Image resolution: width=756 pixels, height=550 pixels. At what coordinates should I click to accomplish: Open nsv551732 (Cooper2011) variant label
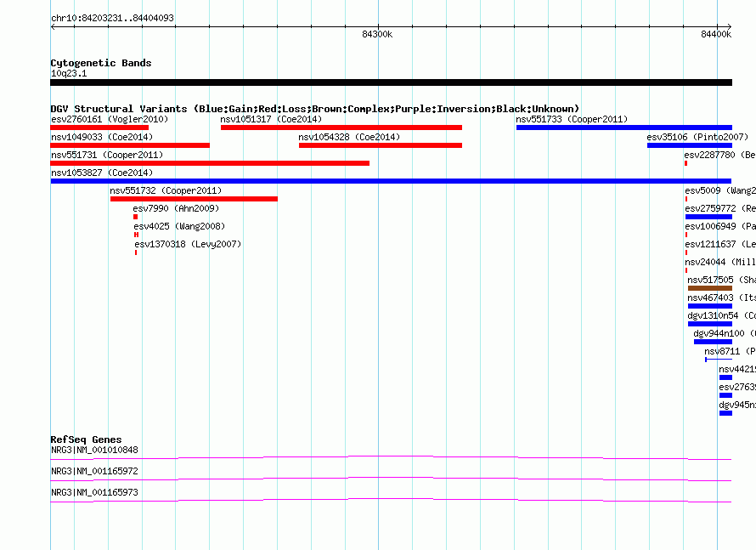[166, 190]
